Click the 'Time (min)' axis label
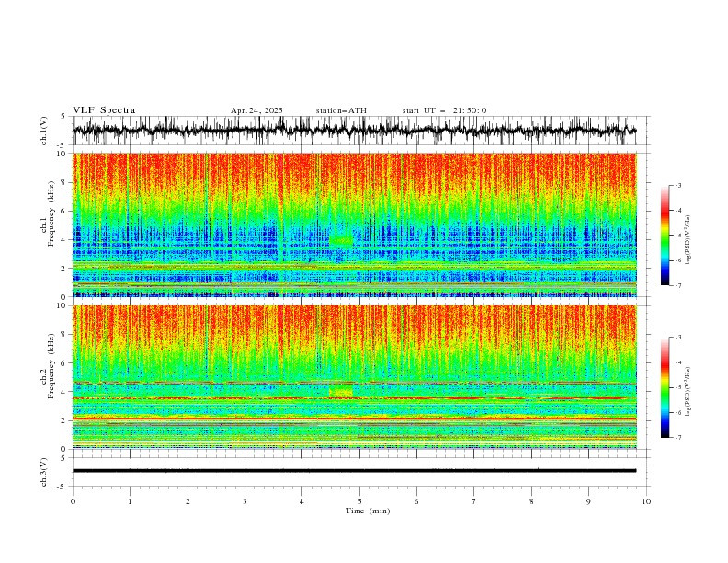Viewport: 728px width, 563px height. [368, 511]
